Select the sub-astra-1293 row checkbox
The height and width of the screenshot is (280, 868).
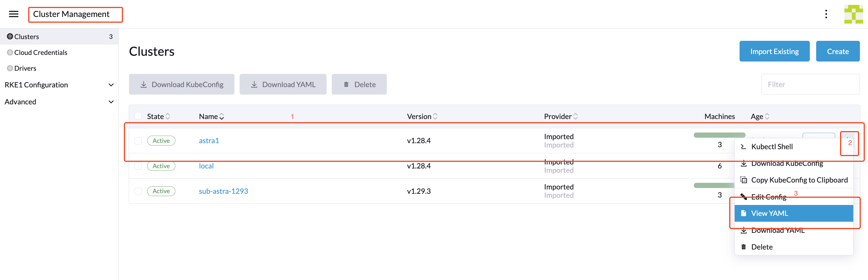(138, 191)
